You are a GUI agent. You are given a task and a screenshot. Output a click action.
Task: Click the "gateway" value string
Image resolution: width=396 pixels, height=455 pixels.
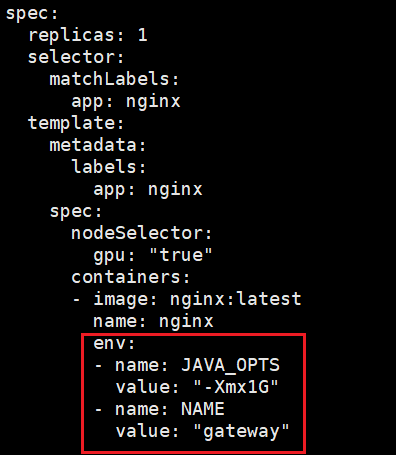click(241, 431)
